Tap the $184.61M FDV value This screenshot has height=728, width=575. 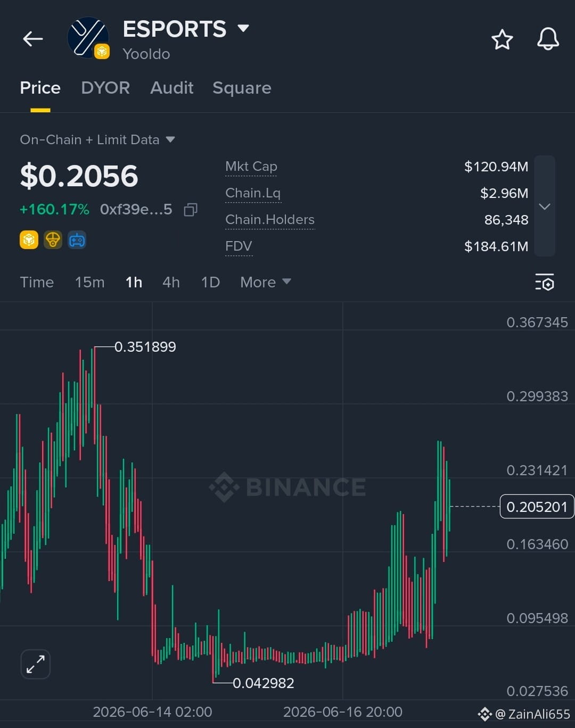pos(496,246)
